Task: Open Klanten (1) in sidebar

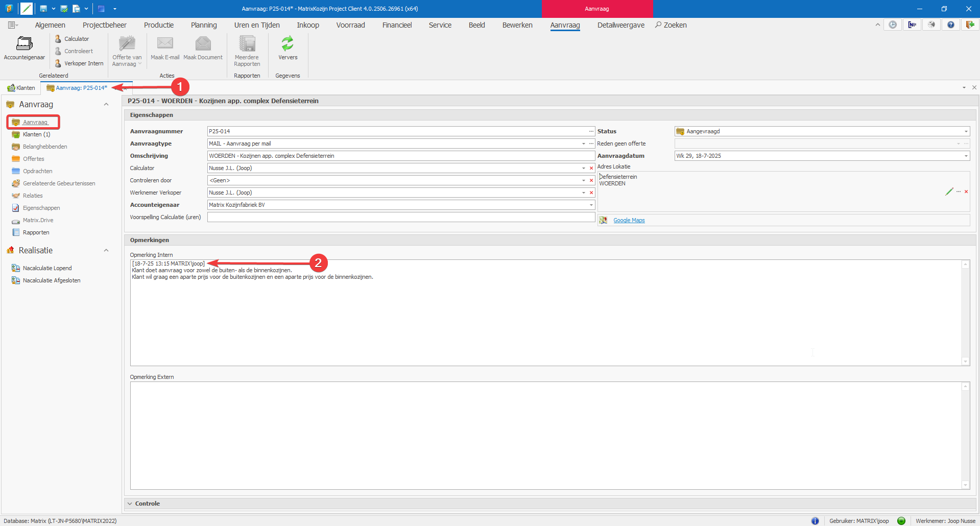Action: tap(36, 134)
